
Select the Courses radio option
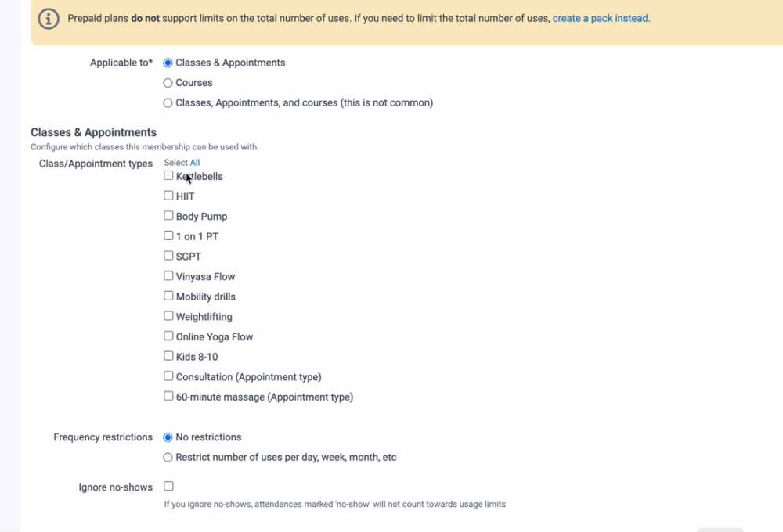pos(168,83)
